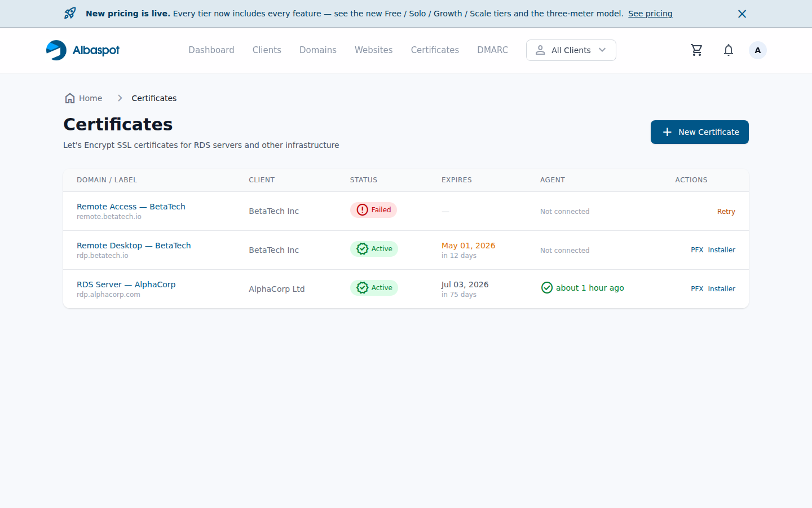Download PFX for Remote Desktop — BetaTech
This screenshot has width=812, height=508.
pyautogui.click(x=697, y=250)
